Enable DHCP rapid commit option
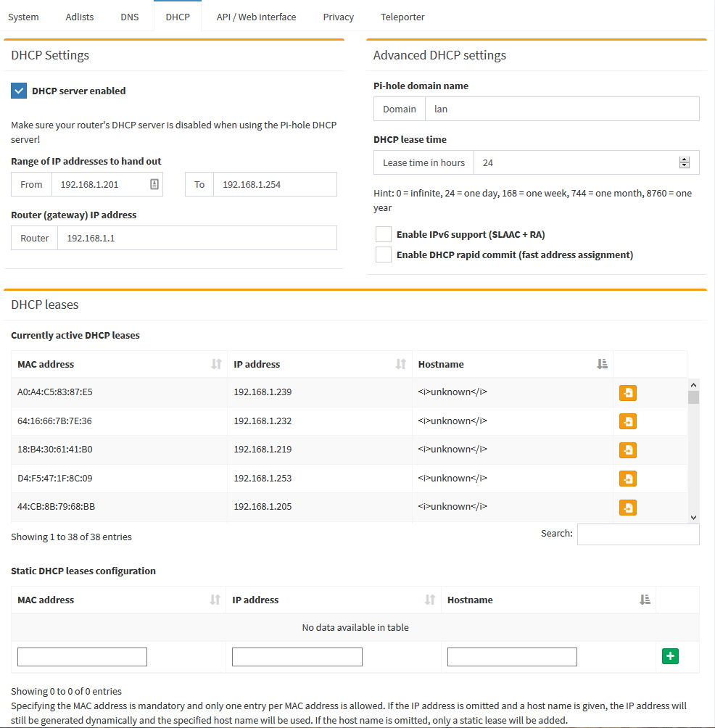Screen dimensions: 715x728 384,255
